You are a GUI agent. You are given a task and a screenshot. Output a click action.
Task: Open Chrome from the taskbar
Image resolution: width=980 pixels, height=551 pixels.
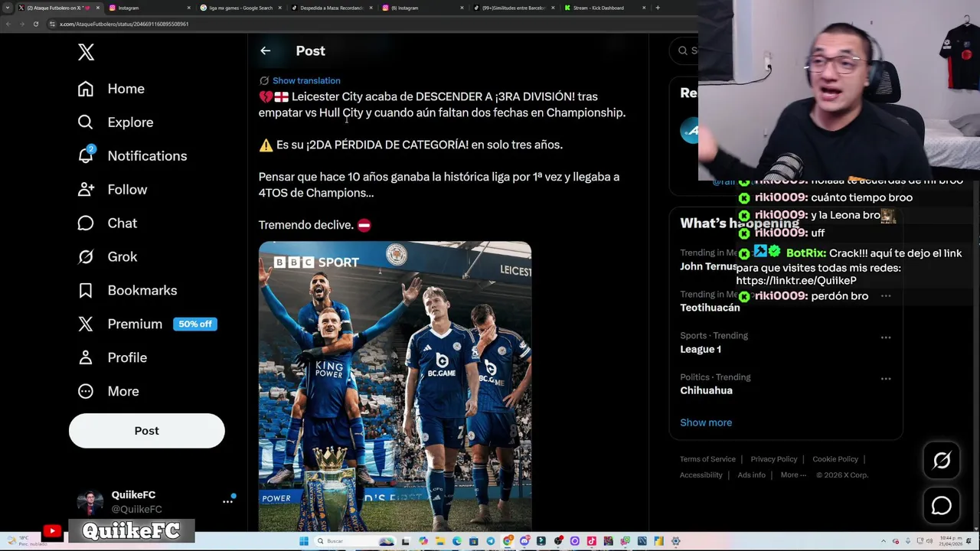click(507, 541)
